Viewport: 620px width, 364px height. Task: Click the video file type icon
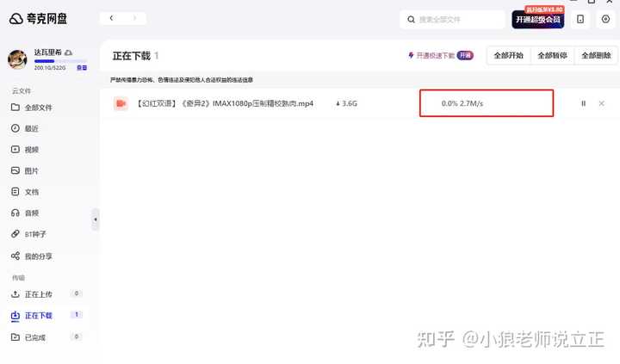[x=121, y=103]
